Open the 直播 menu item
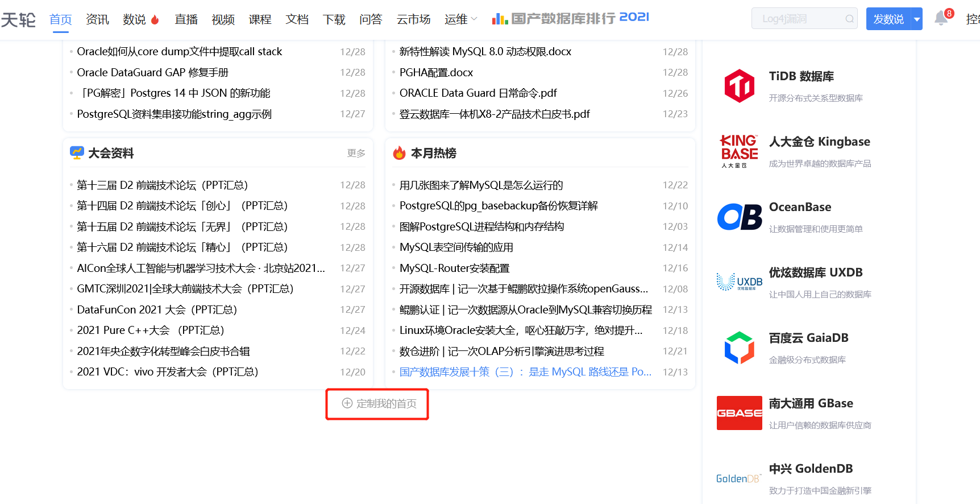Viewport: 980px width, 504px height. click(x=186, y=19)
